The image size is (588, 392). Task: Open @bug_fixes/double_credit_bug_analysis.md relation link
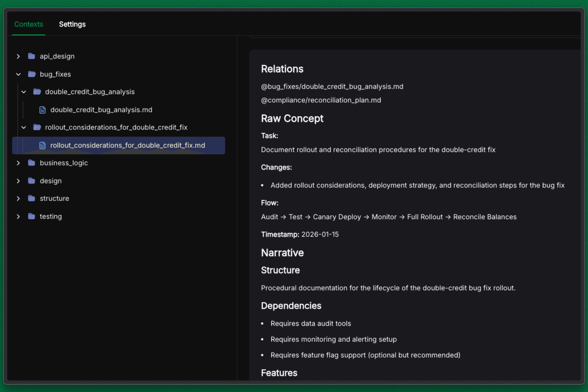tap(332, 87)
